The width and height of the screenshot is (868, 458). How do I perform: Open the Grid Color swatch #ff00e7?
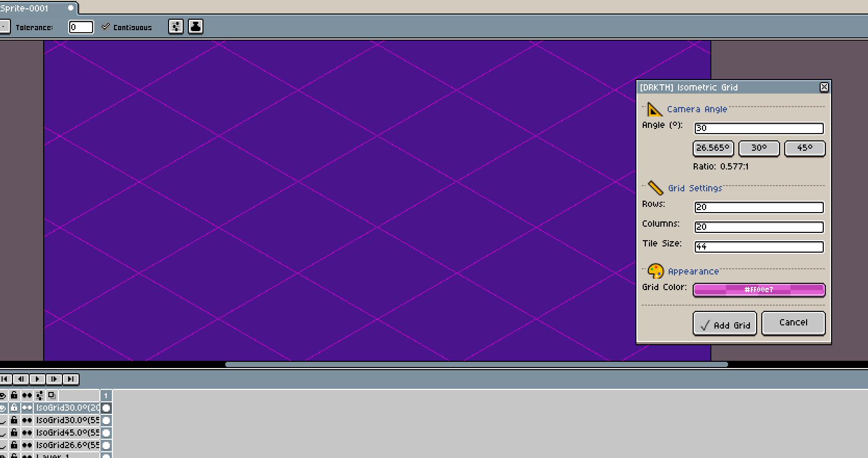(759, 290)
